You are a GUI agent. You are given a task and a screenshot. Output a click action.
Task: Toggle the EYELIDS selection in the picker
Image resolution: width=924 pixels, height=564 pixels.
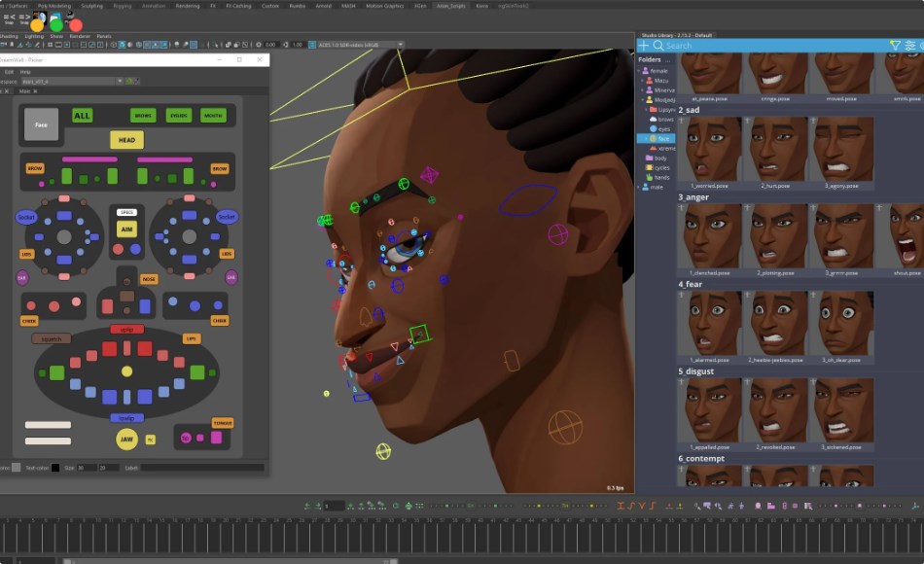coord(178,115)
